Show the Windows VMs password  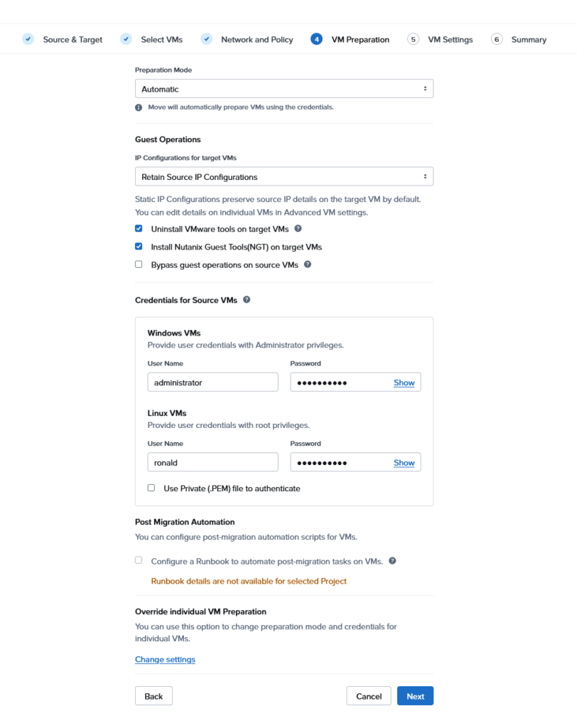[404, 382]
